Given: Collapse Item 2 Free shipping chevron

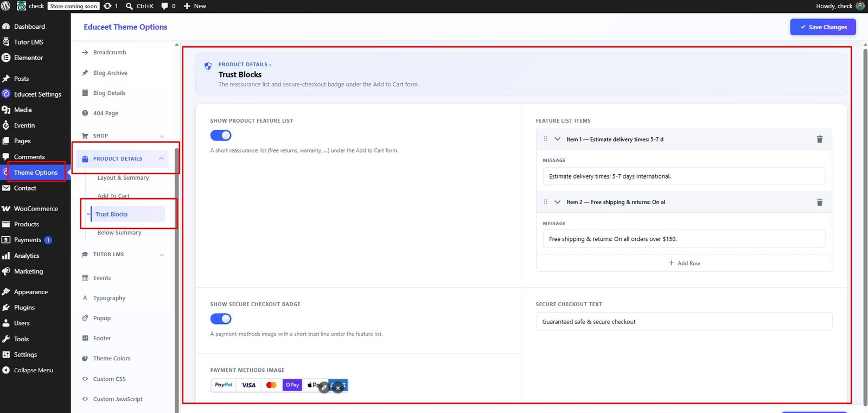Looking at the screenshot, I should pos(557,202).
